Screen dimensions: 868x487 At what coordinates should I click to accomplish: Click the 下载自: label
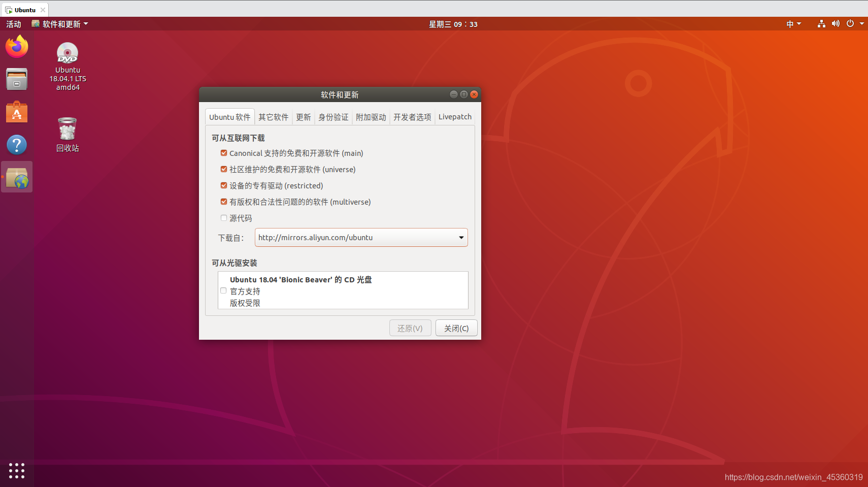tap(231, 238)
